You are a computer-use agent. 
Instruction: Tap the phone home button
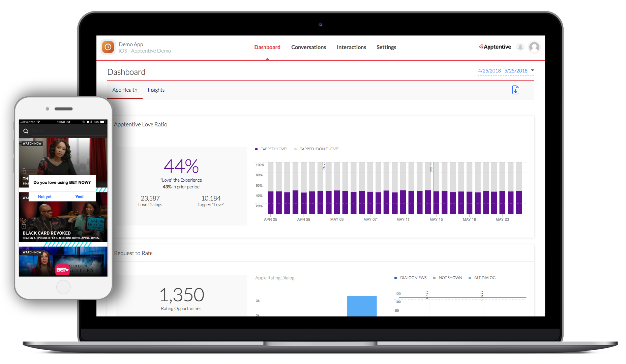point(63,287)
